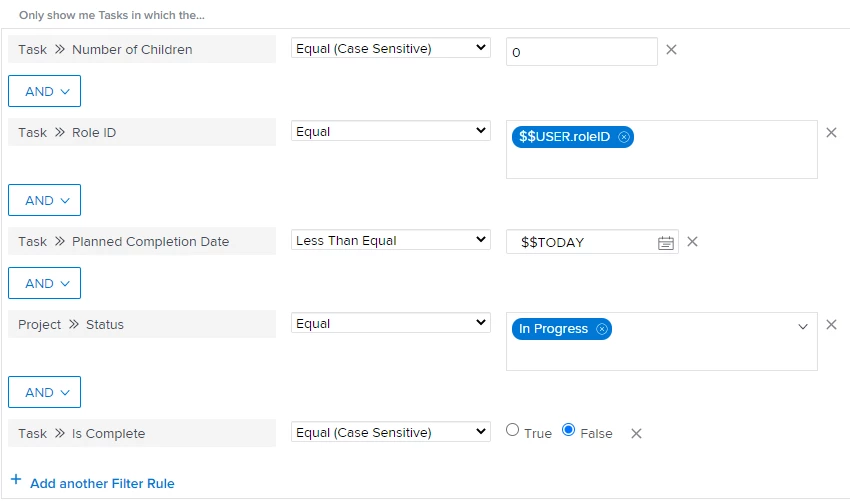Select the False radio option
This screenshot has height=501, width=850.
click(568, 431)
